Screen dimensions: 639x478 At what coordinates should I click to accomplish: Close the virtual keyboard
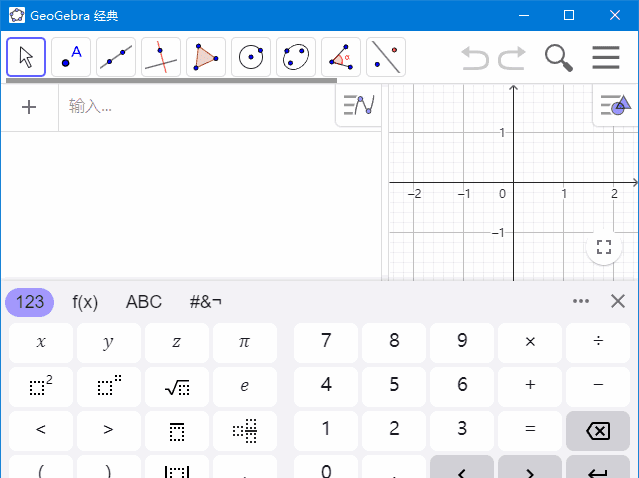pyautogui.click(x=618, y=302)
